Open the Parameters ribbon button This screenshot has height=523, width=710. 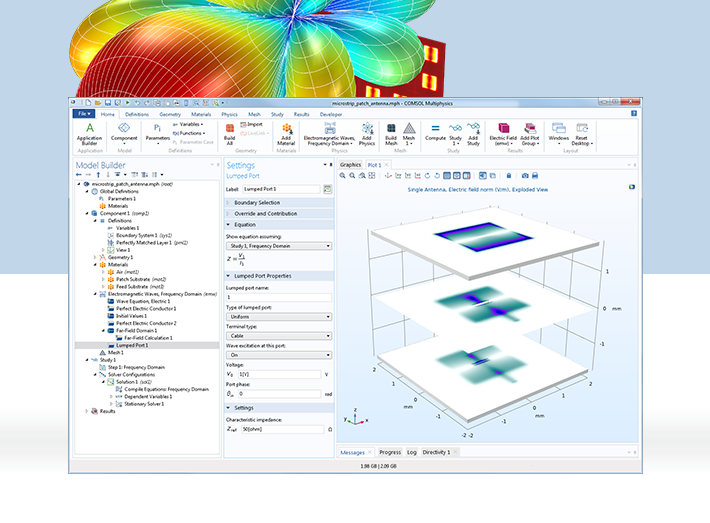[158, 134]
